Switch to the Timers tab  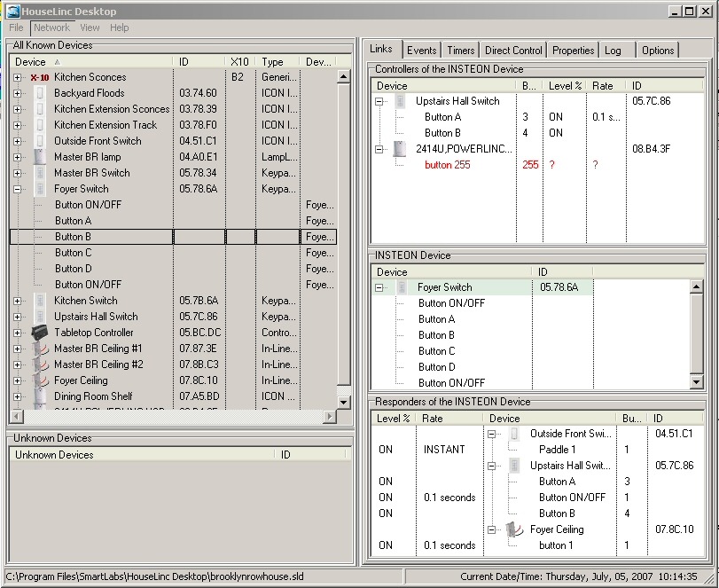(x=461, y=50)
